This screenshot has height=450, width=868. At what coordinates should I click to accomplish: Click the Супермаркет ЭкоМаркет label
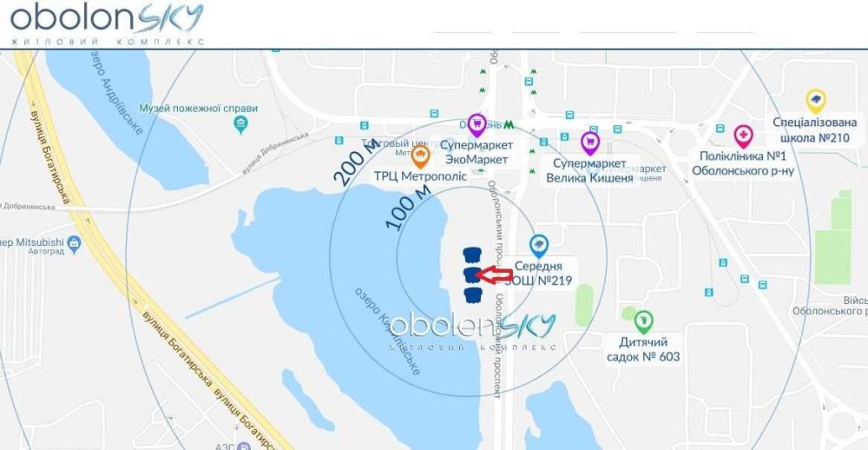[477, 152]
